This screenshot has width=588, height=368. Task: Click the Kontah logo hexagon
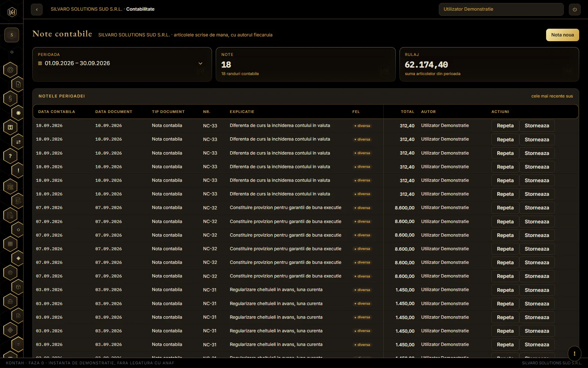(12, 12)
